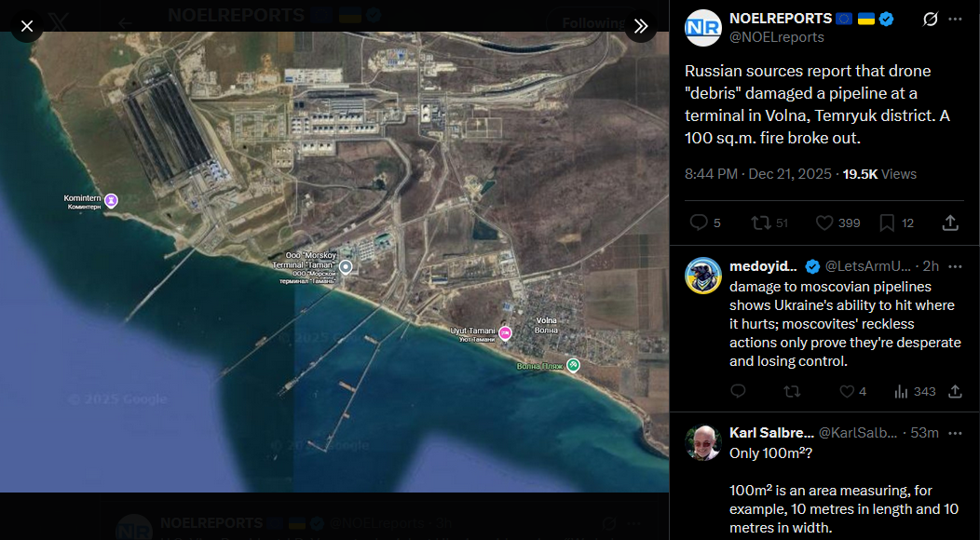
Task: Collapse the side panel with double chevron
Action: click(641, 26)
